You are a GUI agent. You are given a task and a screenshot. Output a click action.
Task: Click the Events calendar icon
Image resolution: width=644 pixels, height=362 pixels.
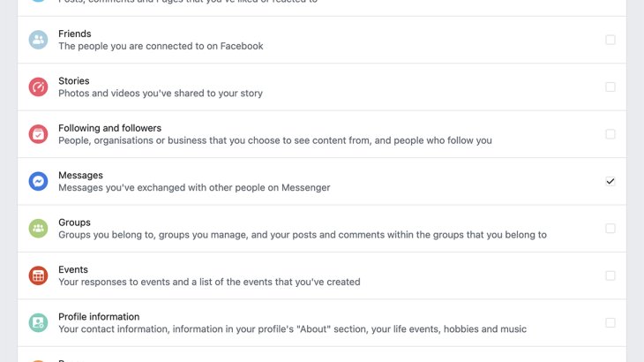coord(38,275)
